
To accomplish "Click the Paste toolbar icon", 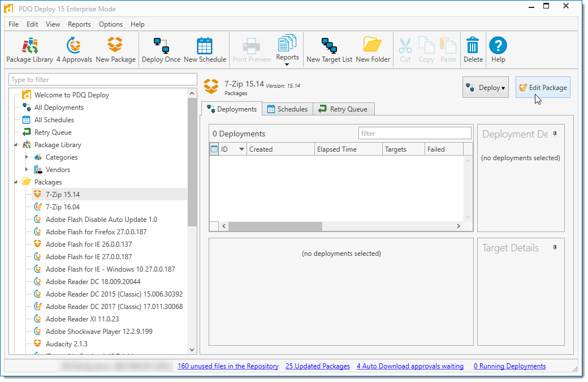I will pyautogui.click(x=448, y=50).
